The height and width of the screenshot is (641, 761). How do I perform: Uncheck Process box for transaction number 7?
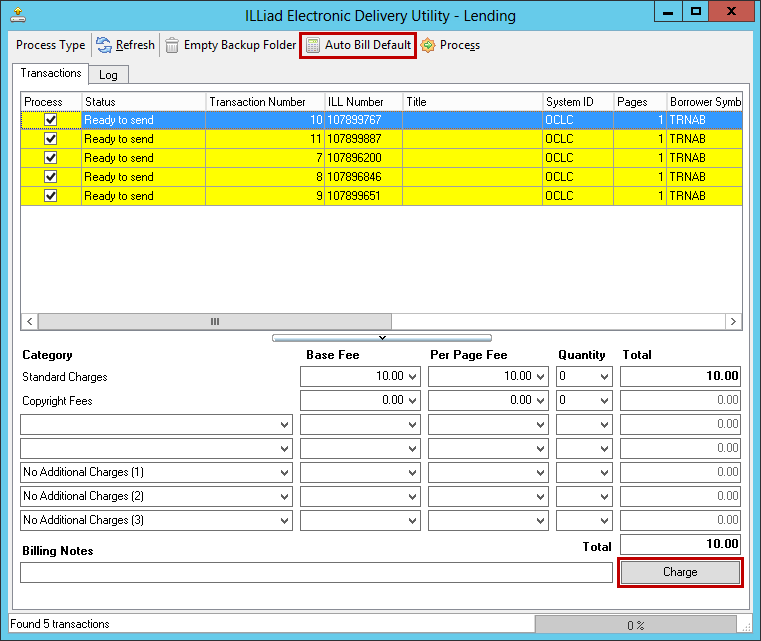click(x=51, y=158)
